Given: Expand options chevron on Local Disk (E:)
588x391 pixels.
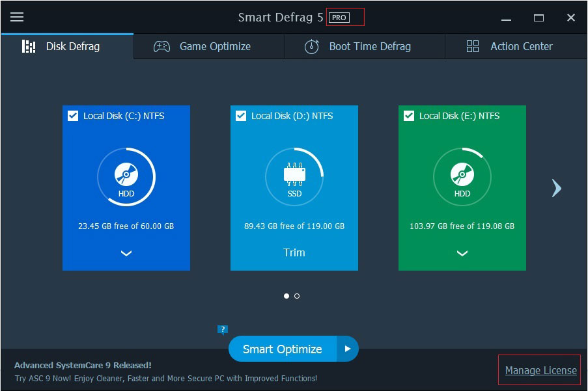Looking at the screenshot, I should 462,253.
